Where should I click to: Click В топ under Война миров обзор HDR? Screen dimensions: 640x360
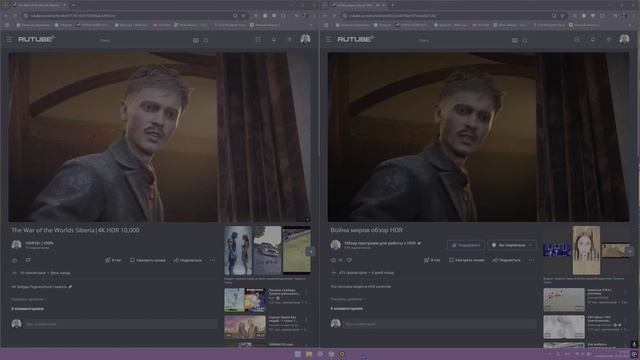[432, 260]
